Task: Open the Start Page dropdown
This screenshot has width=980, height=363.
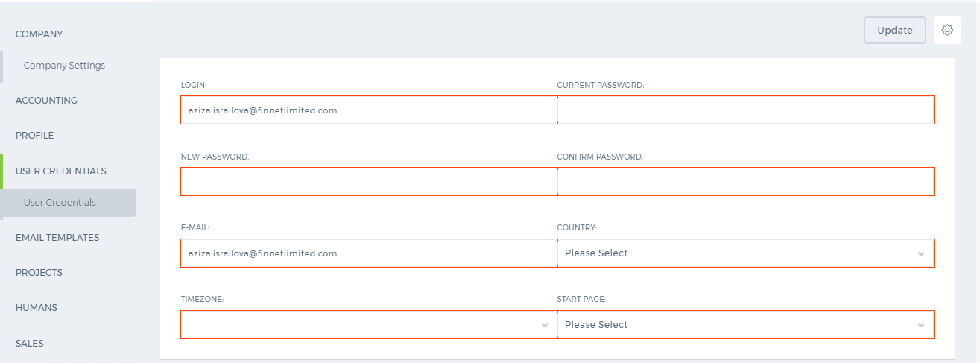Action: (745, 324)
